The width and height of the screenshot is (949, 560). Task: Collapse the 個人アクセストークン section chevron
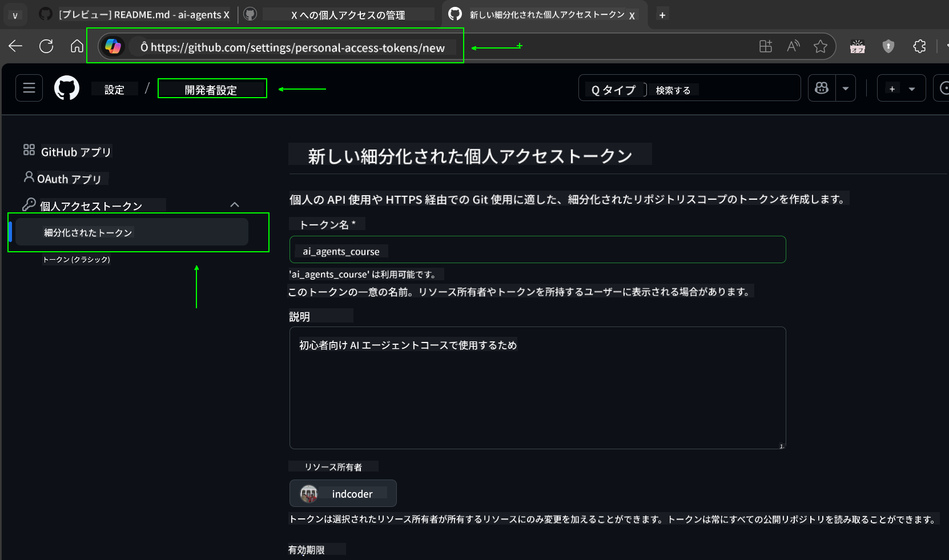(235, 204)
